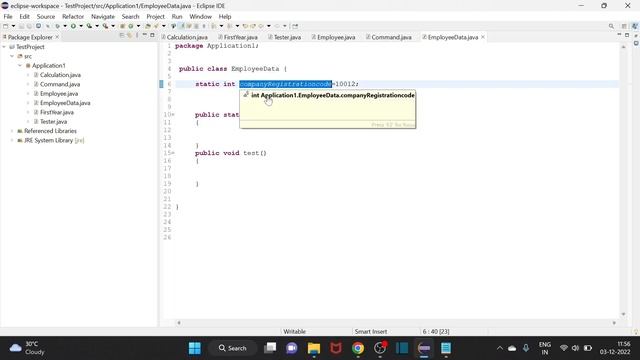Maximize the Package Explorer view
This screenshot has width=640, height=360.
click(x=152, y=36)
